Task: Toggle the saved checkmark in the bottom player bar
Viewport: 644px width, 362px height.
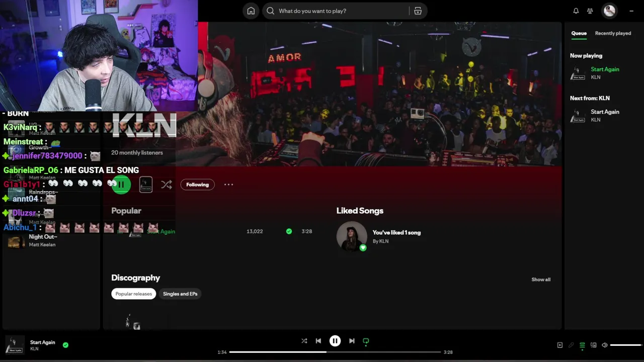Action: pyautogui.click(x=65, y=345)
